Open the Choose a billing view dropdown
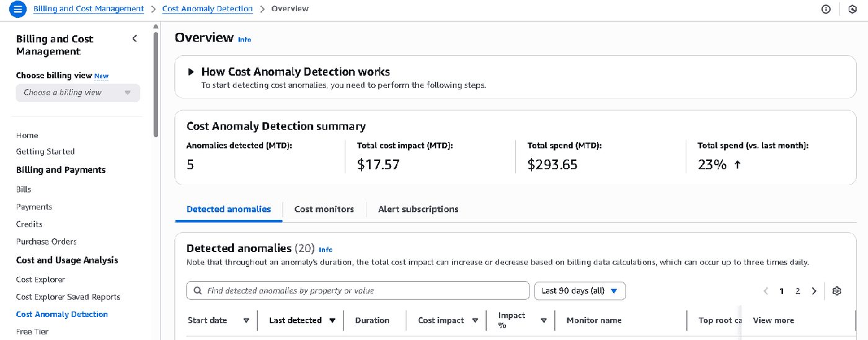 (78, 93)
